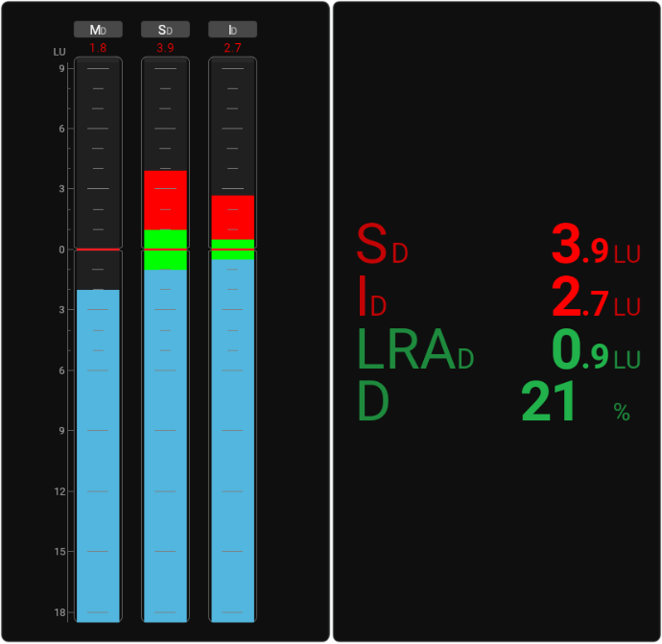The width and height of the screenshot is (662, 644).
Task: Click the LU unit label above the scale
Action: (x=59, y=52)
